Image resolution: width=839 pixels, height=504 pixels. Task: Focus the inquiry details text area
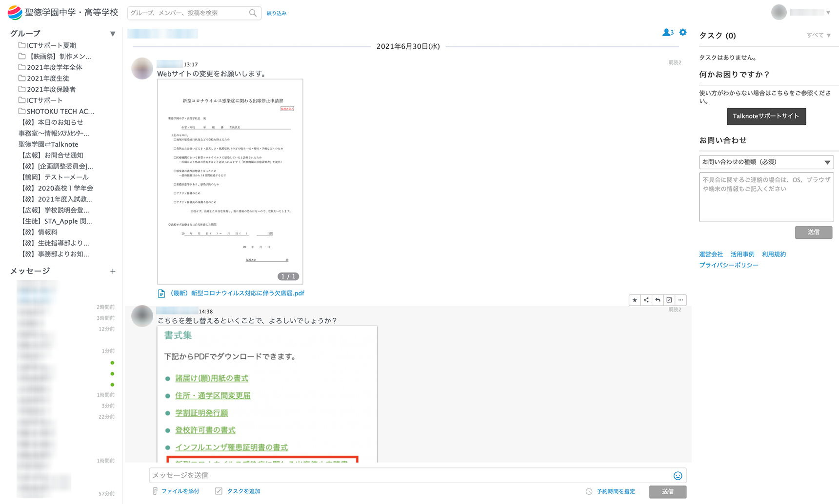click(x=766, y=197)
